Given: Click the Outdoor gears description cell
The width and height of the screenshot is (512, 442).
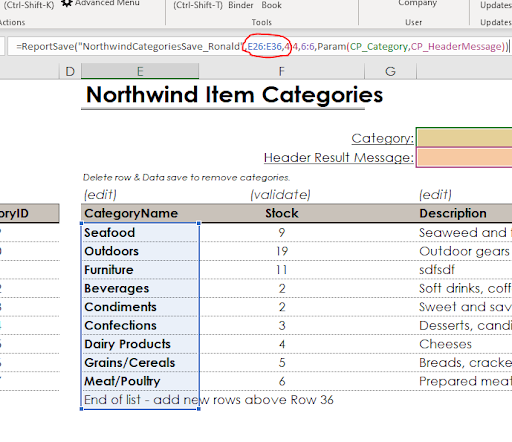Looking at the screenshot, I should (464, 251).
